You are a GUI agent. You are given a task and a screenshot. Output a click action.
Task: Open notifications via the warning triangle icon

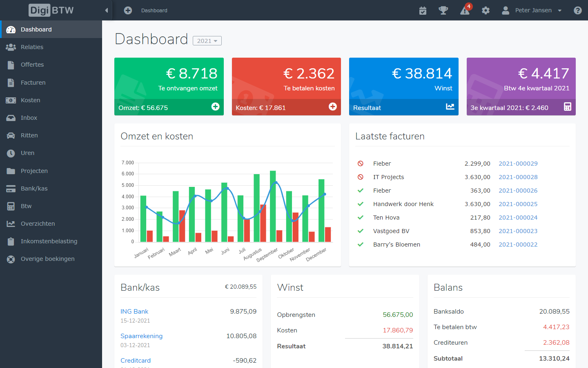coord(465,10)
